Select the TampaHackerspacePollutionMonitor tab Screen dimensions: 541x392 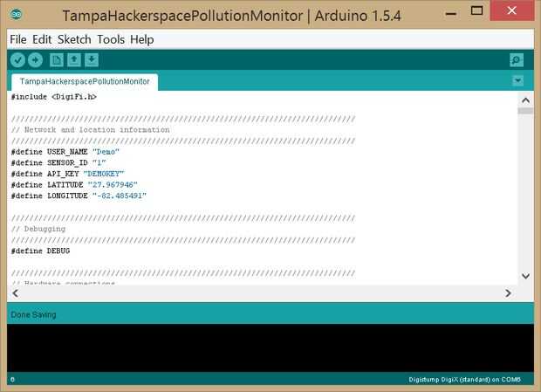point(85,81)
